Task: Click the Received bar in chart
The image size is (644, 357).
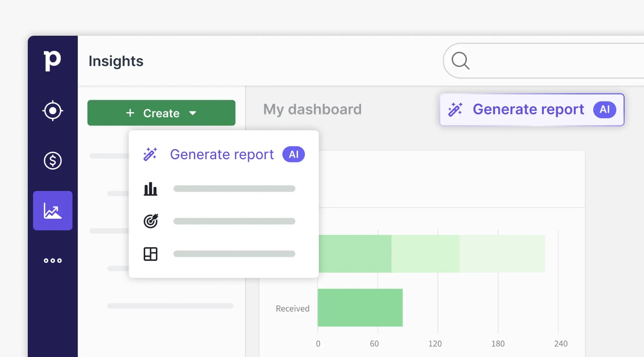Action: [360, 308]
